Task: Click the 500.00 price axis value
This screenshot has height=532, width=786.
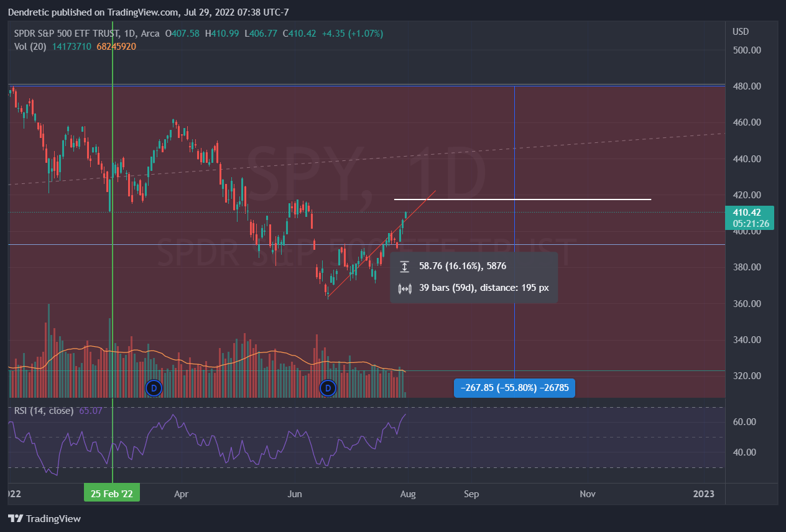Action: pyautogui.click(x=747, y=50)
